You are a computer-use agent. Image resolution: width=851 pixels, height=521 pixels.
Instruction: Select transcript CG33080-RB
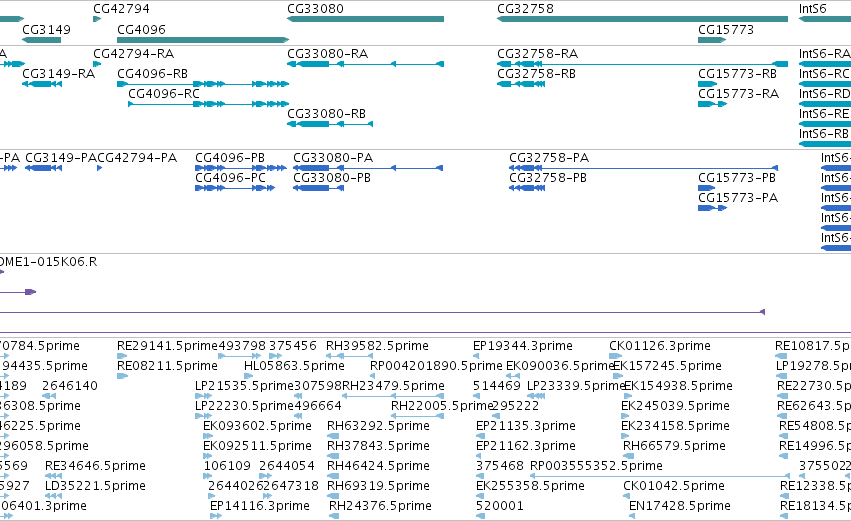(326, 114)
